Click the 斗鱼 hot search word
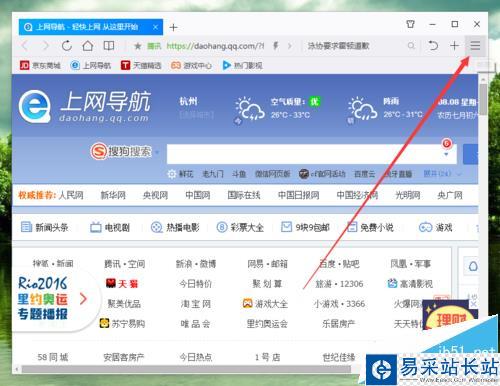 click(239, 174)
